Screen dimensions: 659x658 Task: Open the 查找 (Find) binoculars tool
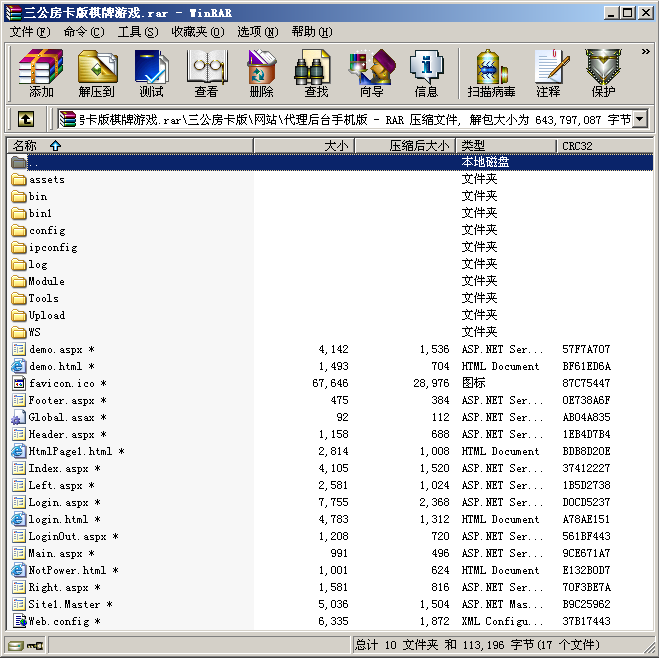tap(316, 73)
